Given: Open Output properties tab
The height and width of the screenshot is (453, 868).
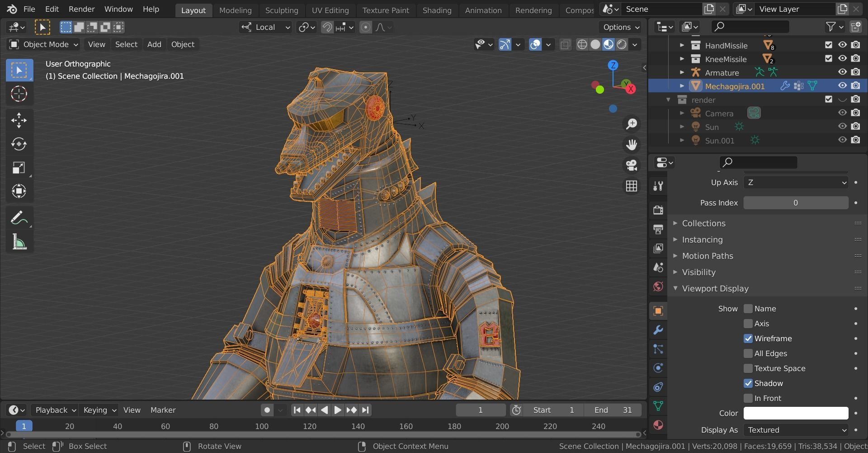Looking at the screenshot, I should click(658, 229).
